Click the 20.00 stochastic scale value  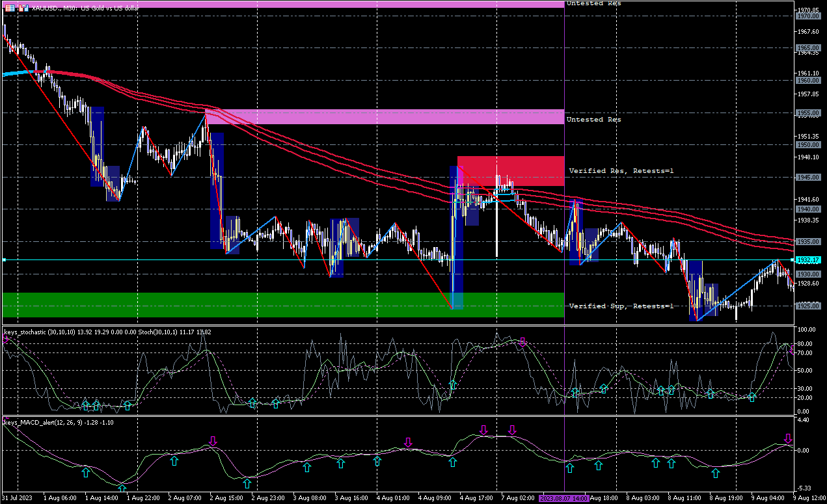click(x=806, y=397)
